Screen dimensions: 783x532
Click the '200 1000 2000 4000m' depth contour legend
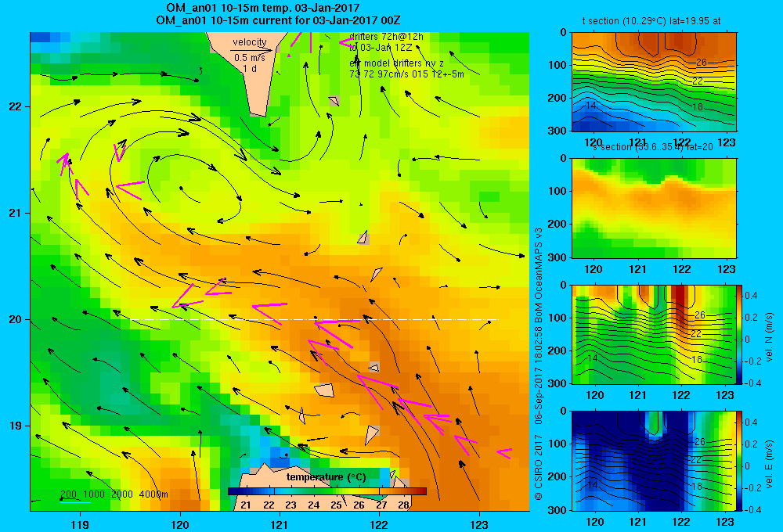[114, 494]
